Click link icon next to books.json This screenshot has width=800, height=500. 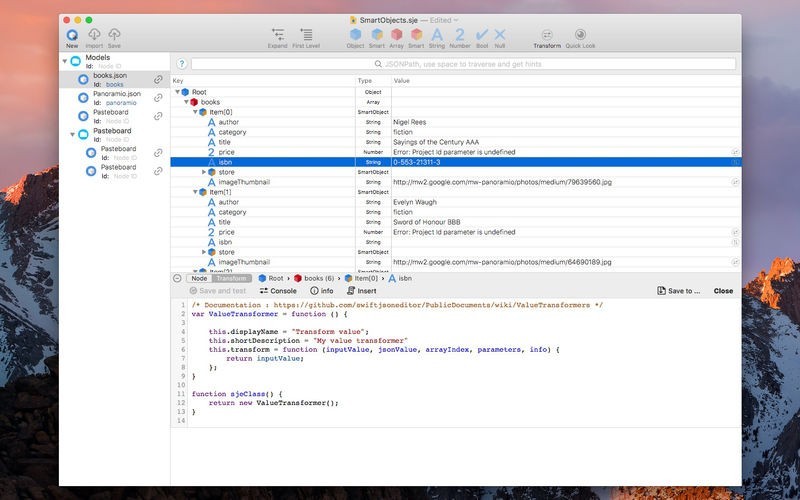tap(158, 80)
